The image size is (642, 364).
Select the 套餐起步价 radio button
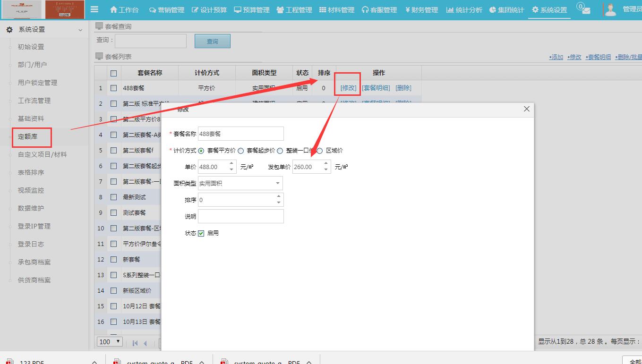click(x=241, y=151)
